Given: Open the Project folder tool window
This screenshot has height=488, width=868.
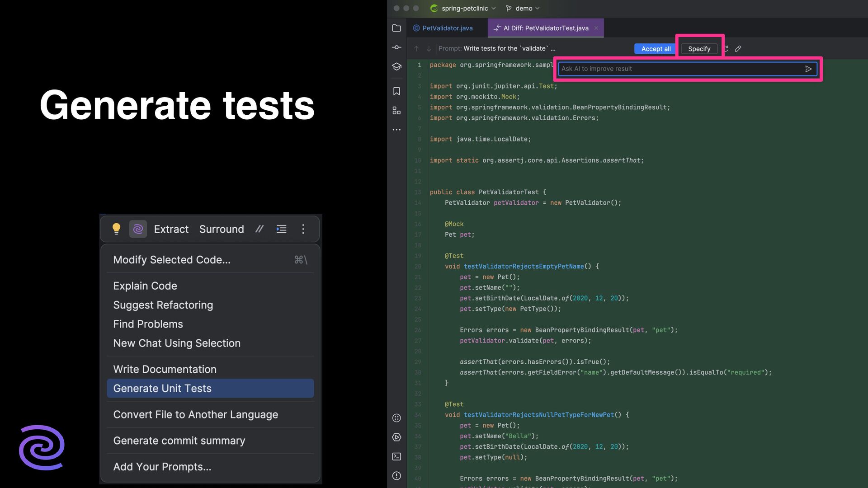Looking at the screenshot, I should tap(396, 28).
